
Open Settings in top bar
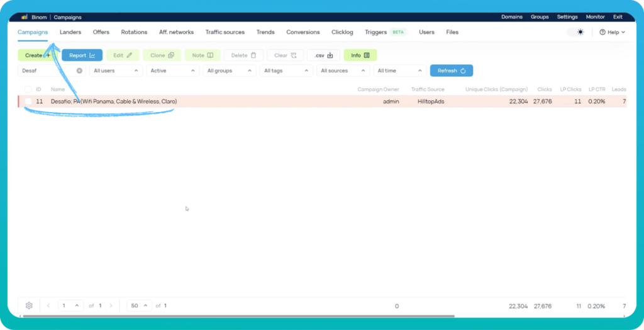pos(567,17)
